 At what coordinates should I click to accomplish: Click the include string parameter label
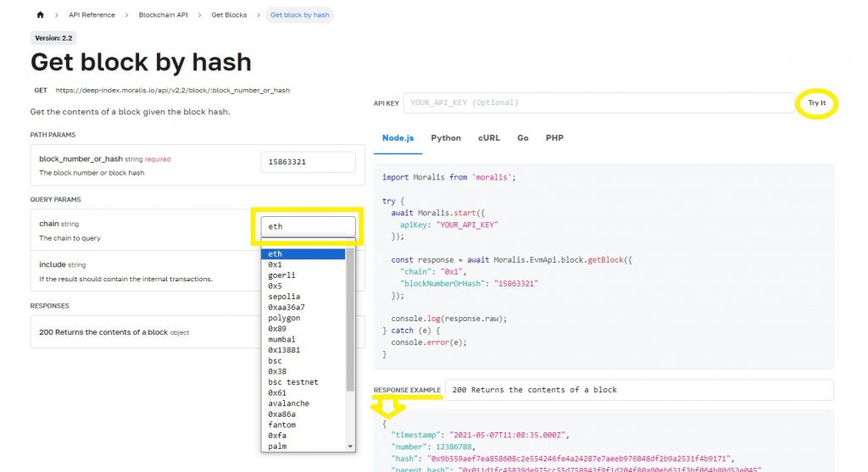point(62,265)
